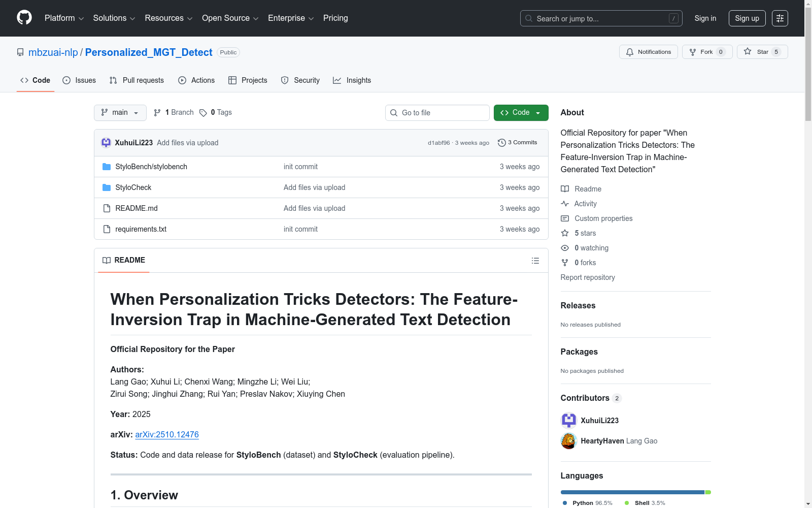Open the Readme link in About
This screenshot has width=812, height=508.
point(581,189)
